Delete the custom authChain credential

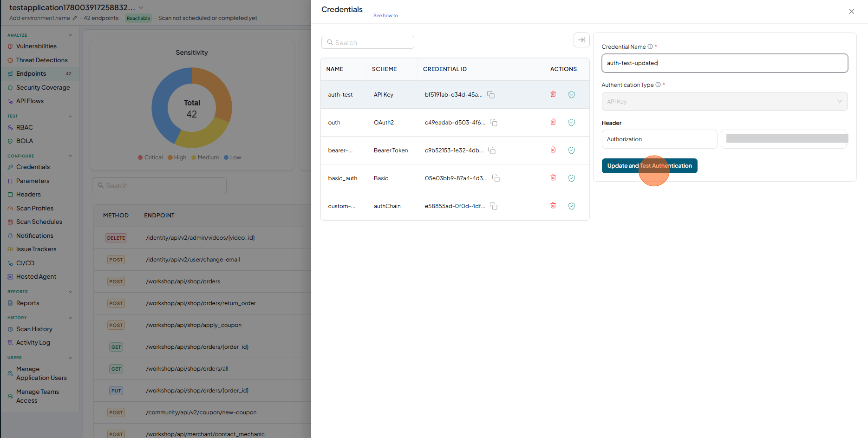tap(553, 206)
